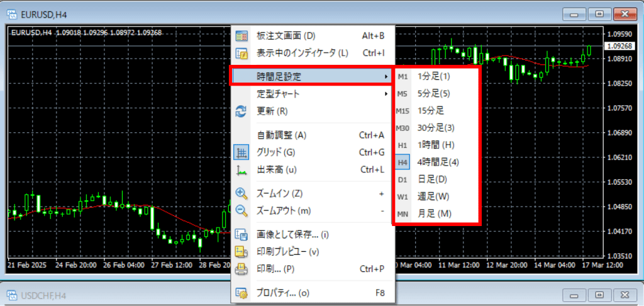
Task: Click the 印刷プレビュー print preview icon
Action: (241, 252)
